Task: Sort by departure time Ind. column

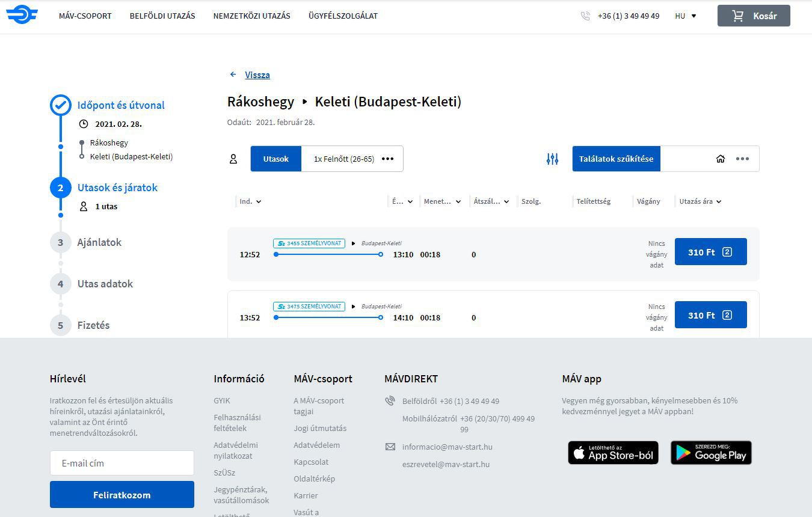Action: coord(250,201)
